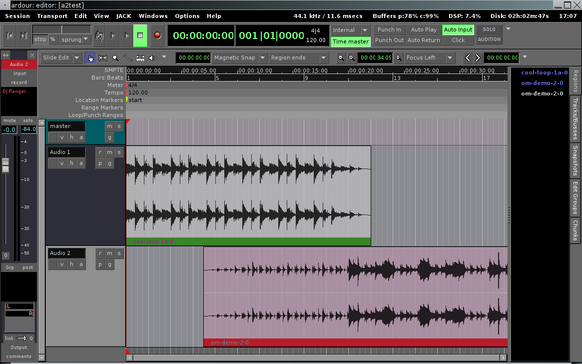The height and width of the screenshot is (364, 582).
Task: Open the Session menu
Action: point(17,16)
